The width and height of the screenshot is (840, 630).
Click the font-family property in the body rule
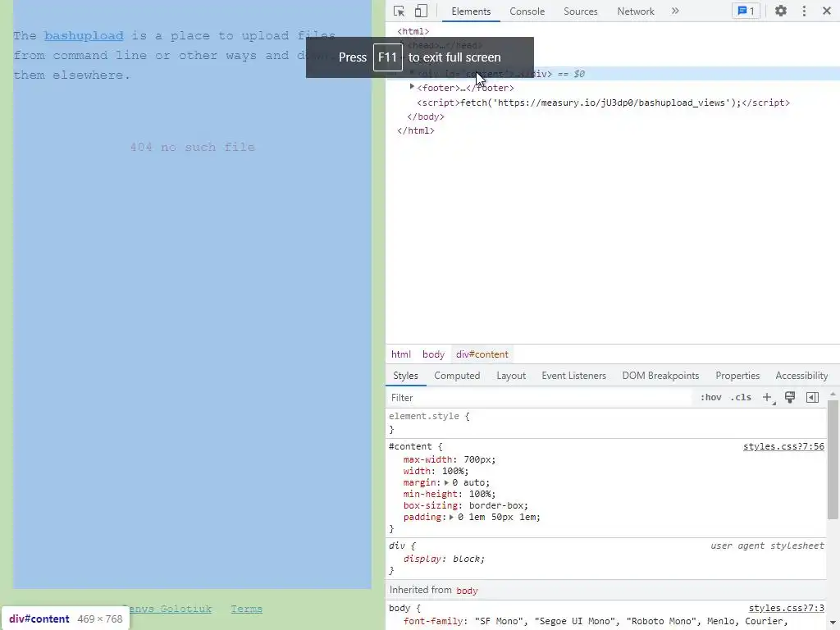433,622
